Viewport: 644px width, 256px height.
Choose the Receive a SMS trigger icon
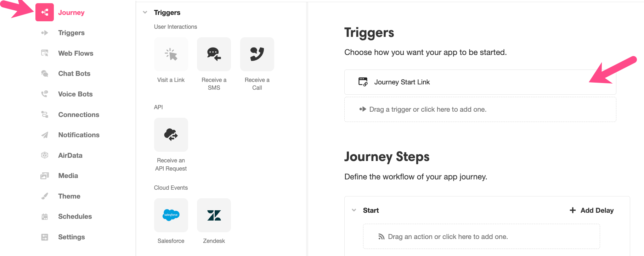click(x=214, y=54)
